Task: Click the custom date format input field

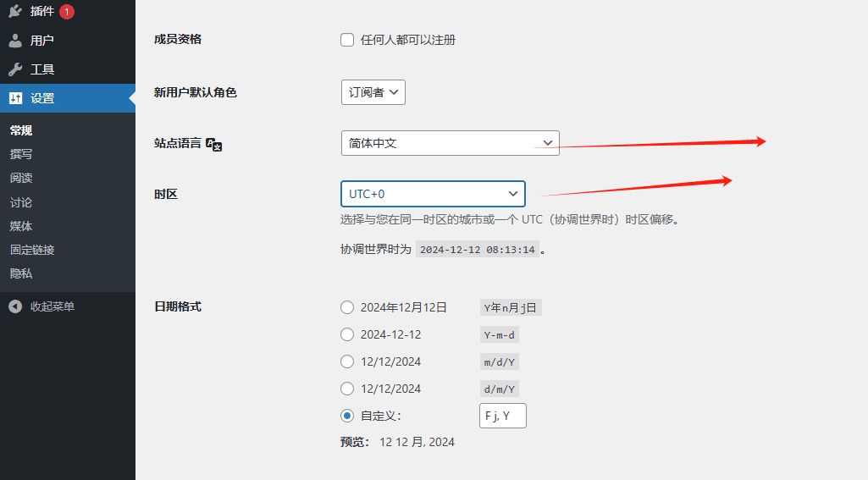Action: point(503,416)
